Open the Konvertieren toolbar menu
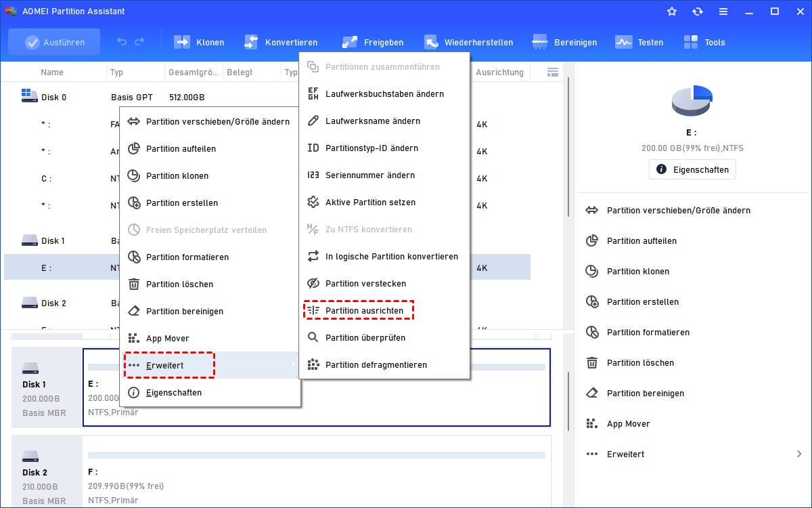Image resolution: width=812 pixels, height=508 pixels. coord(280,42)
